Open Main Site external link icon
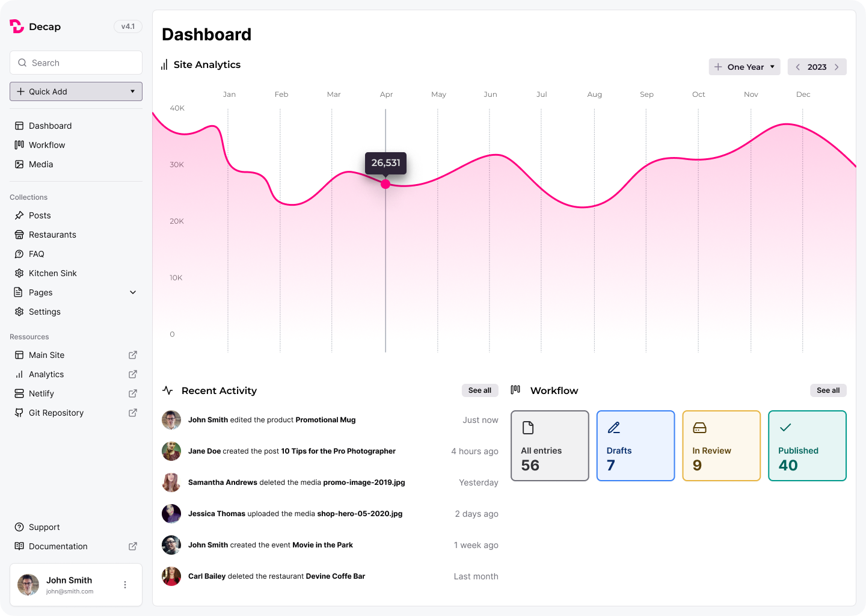The height and width of the screenshot is (616, 866). coord(133,355)
